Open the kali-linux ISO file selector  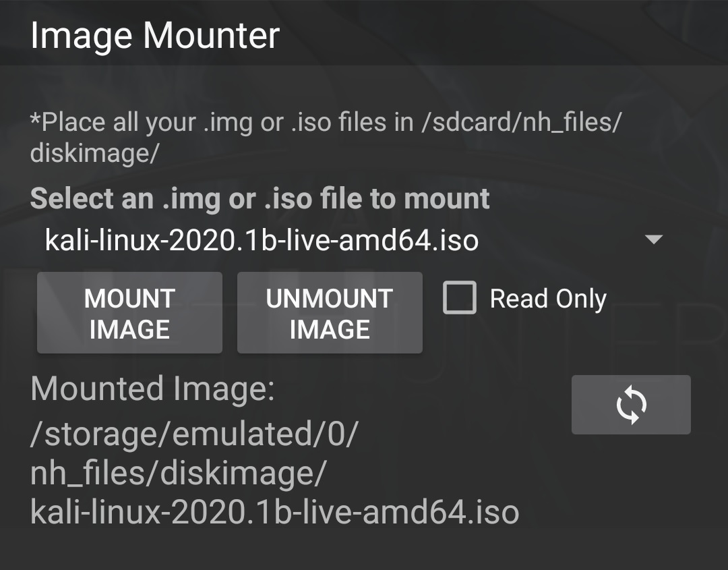[x=262, y=239]
